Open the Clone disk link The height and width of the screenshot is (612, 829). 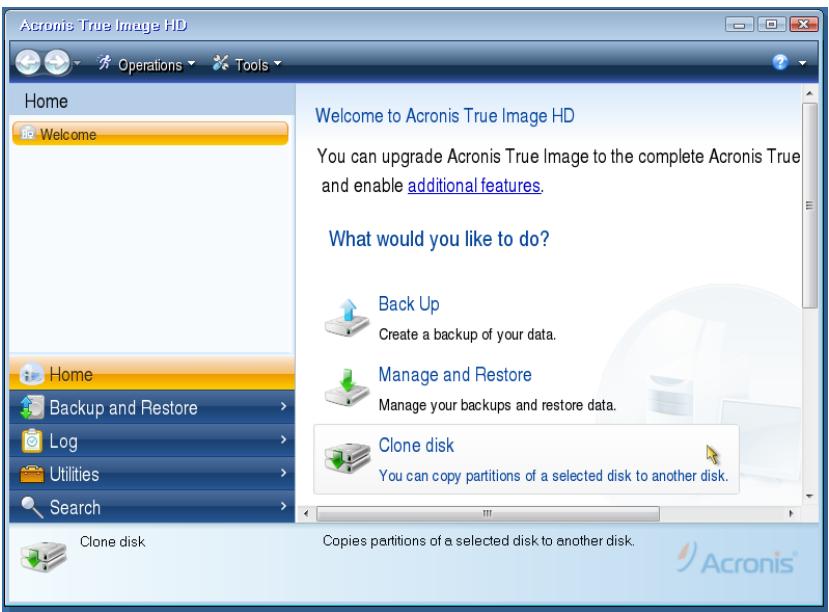(416, 445)
